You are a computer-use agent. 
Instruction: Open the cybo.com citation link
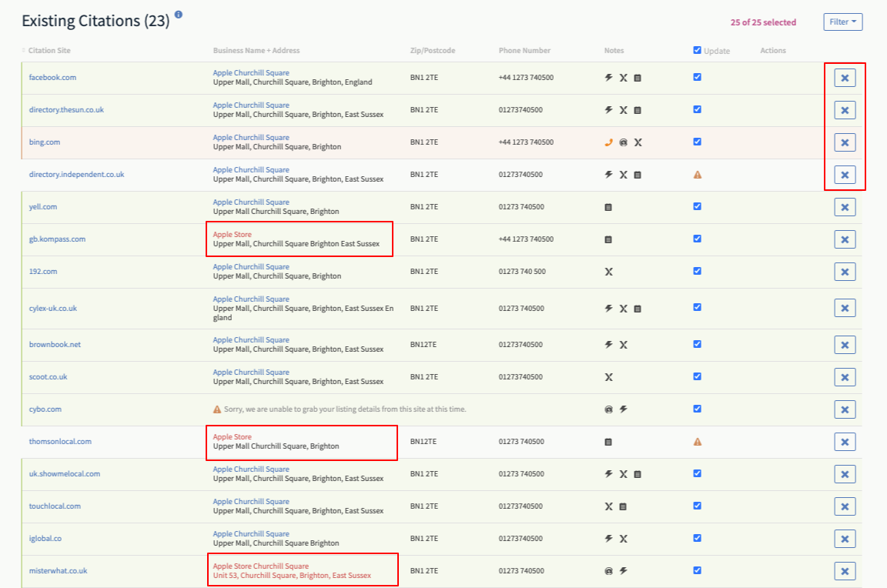[x=45, y=409]
